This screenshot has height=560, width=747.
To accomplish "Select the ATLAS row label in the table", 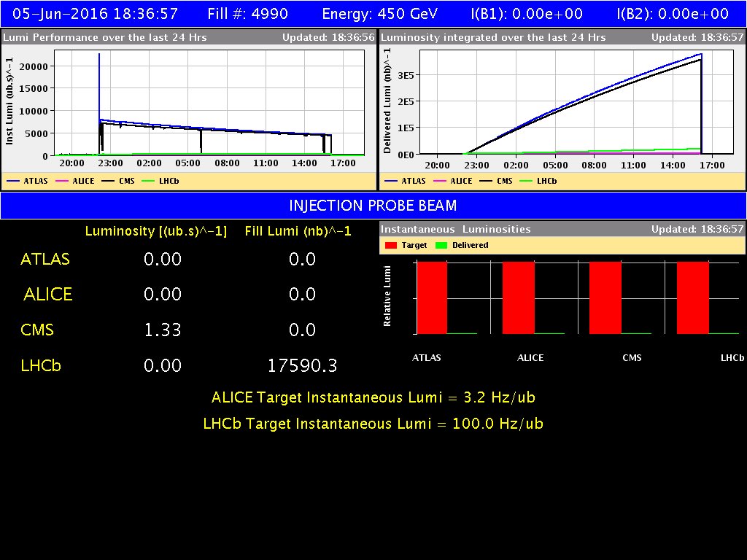I will pyautogui.click(x=45, y=259).
